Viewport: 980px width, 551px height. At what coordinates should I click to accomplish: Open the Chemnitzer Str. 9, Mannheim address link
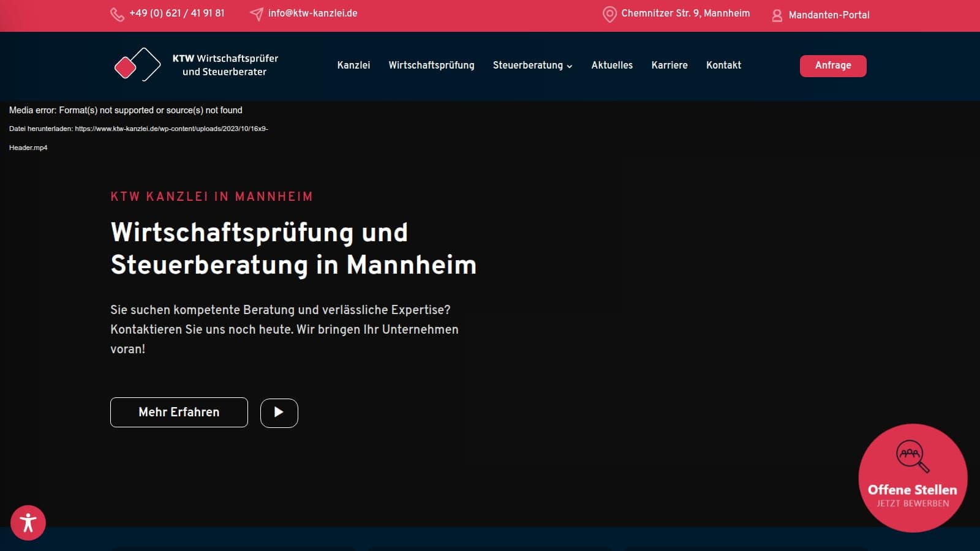(685, 13)
